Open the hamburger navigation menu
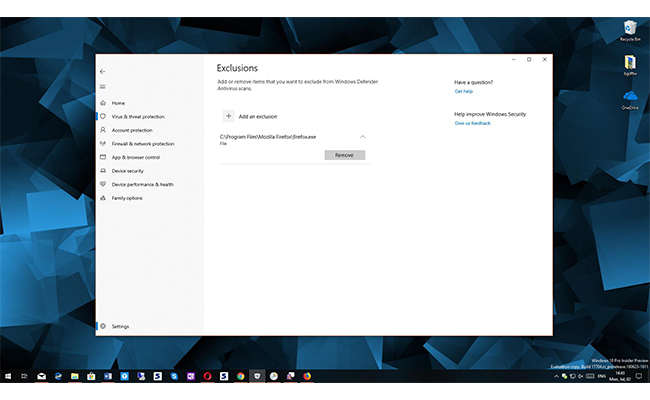The image size is (650, 400). pos(102,86)
